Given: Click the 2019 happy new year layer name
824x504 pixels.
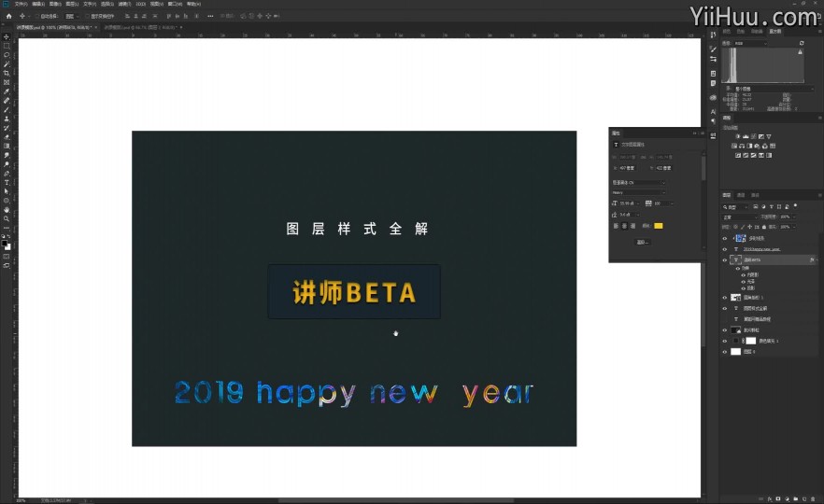Looking at the screenshot, I should pos(761,249).
